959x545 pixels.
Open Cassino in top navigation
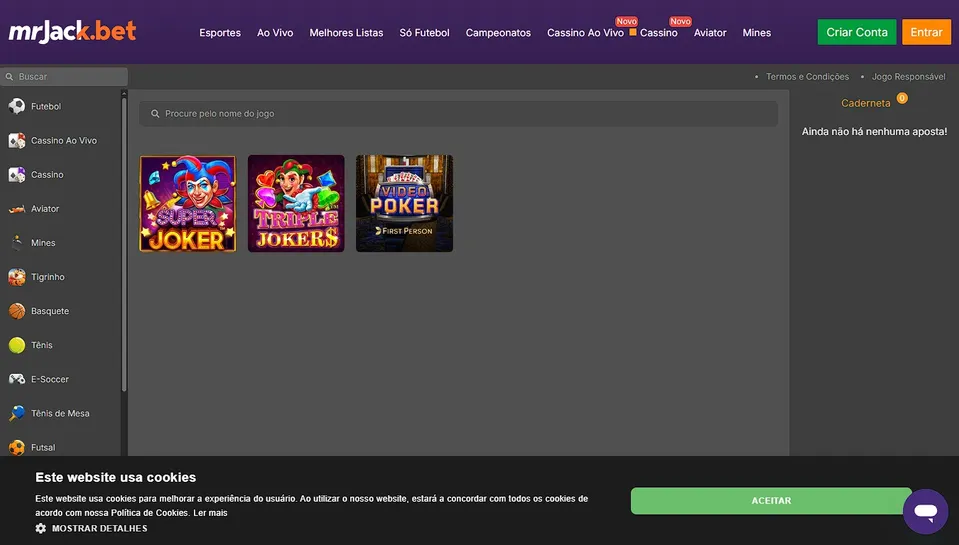(x=659, y=32)
